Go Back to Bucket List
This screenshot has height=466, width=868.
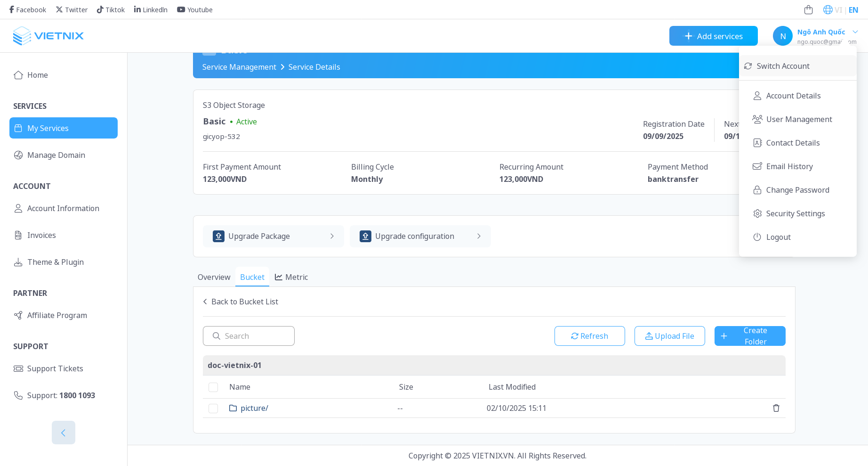241,302
